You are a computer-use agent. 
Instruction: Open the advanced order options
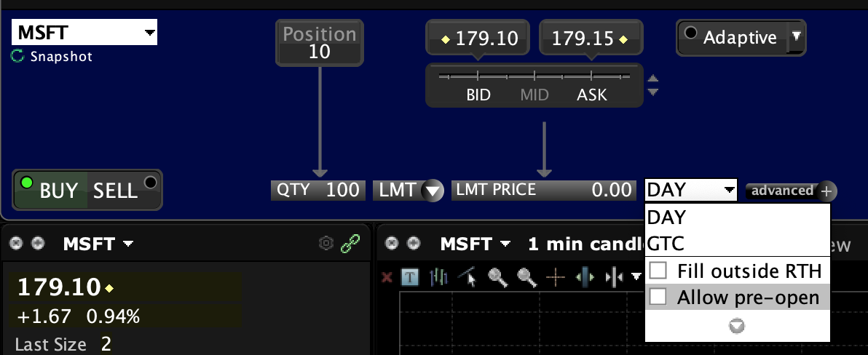(x=782, y=191)
